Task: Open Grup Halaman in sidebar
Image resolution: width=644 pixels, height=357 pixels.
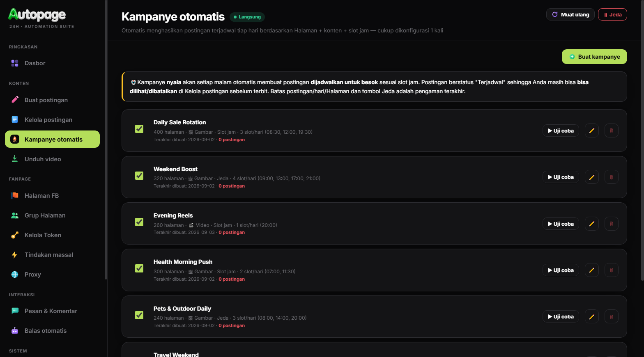Action: tap(52, 215)
